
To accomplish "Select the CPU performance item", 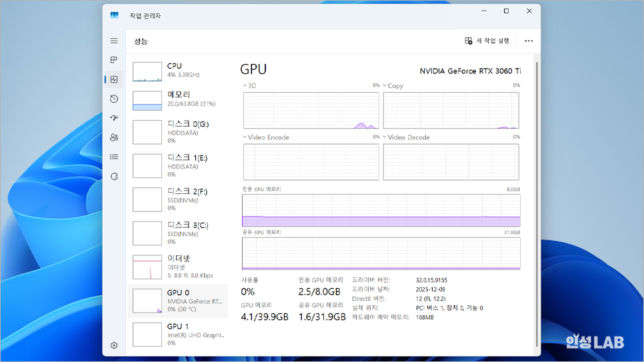I will (x=178, y=71).
